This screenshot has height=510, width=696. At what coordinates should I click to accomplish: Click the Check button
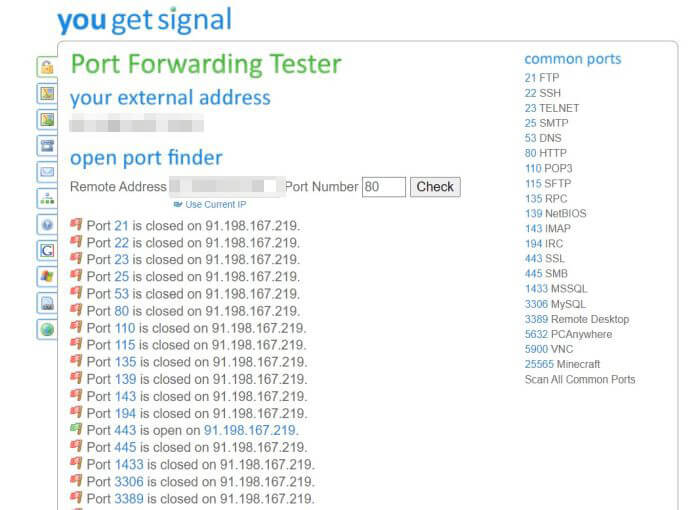click(435, 187)
